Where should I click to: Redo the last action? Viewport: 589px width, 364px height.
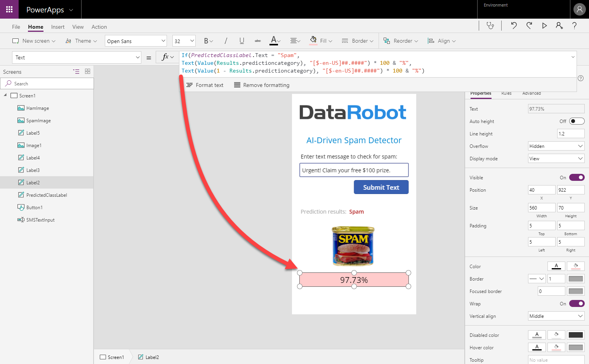[x=529, y=26]
